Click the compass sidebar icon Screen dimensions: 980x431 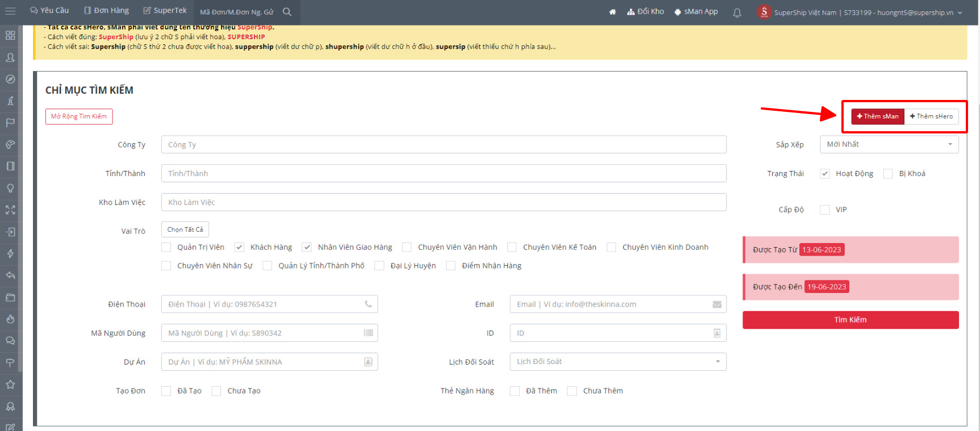pyautogui.click(x=10, y=79)
